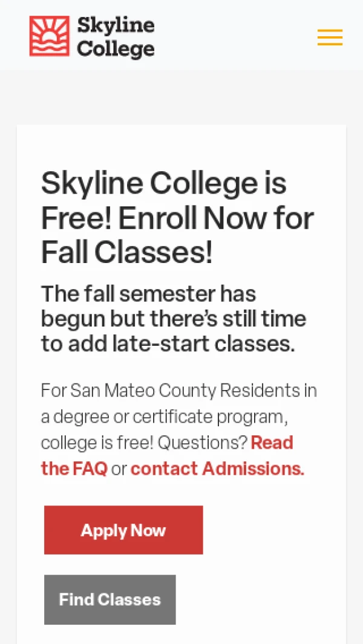Image resolution: width=363 pixels, height=644 pixels.
Task: Click "Read" at the start of the FAQ link
Action: [x=272, y=443]
